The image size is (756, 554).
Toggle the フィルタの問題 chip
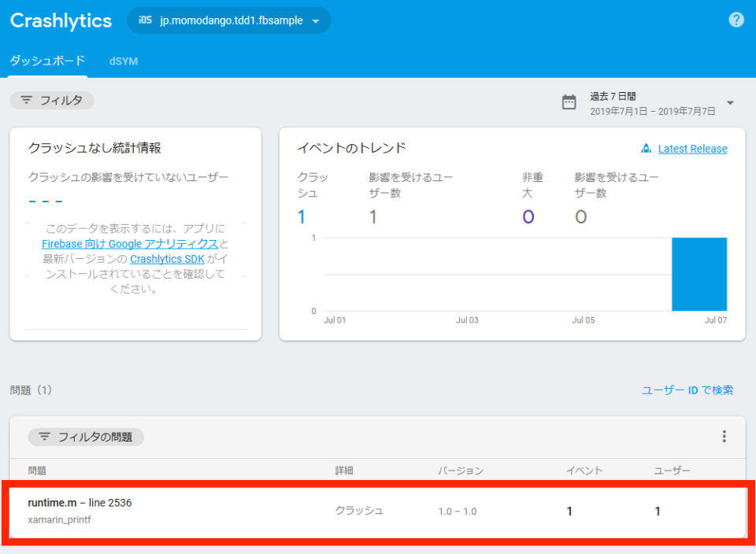pyautogui.click(x=85, y=437)
